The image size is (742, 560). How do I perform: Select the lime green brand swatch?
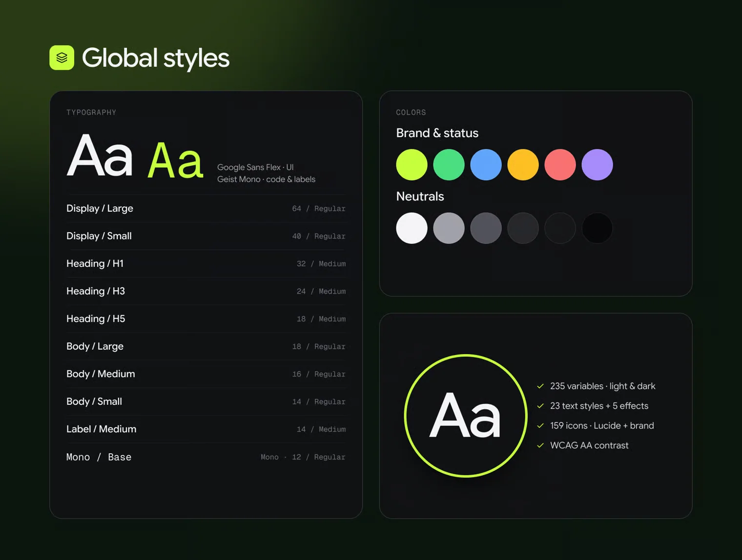click(x=412, y=165)
